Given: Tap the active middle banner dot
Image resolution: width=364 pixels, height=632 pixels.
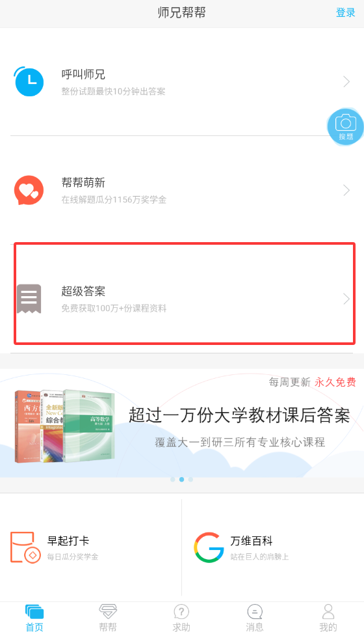Looking at the screenshot, I should pyautogui.click(x=181, y=479).
